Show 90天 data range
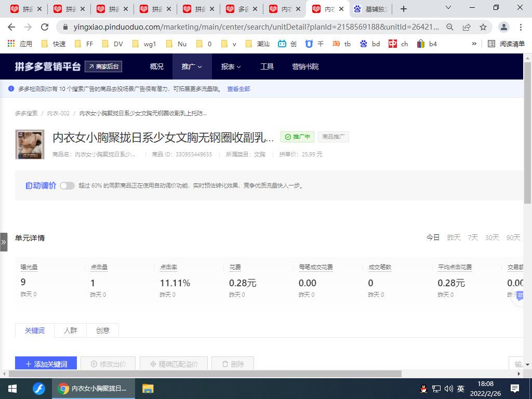 [x=513, y=237]
